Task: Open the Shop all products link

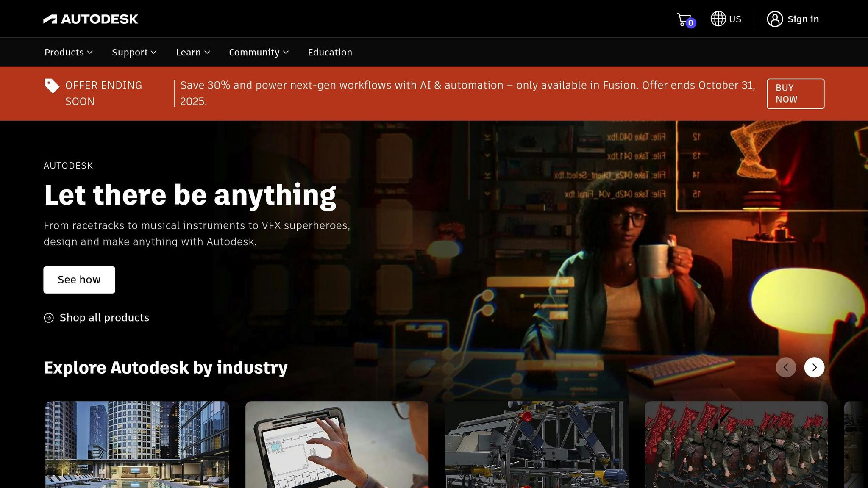Action: click(104, 318)
